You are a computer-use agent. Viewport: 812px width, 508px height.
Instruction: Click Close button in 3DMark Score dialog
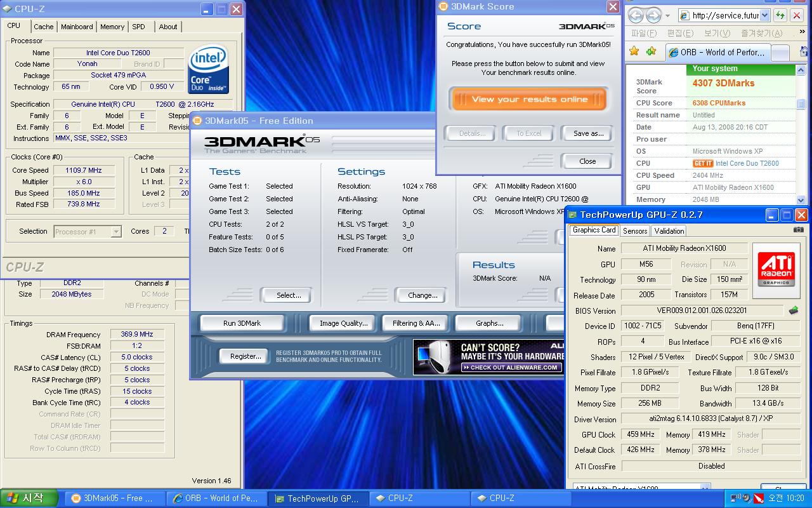(587, 161)
